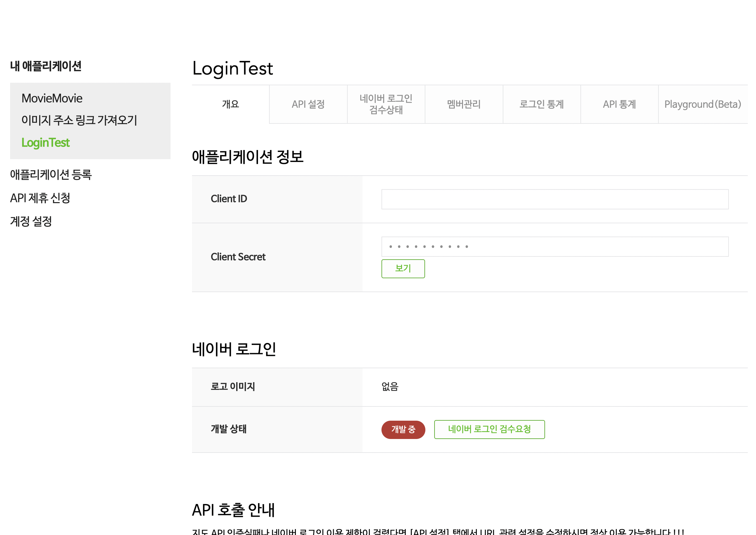The image size is (756, 535).
Task: Switch to the API 설정 tab
Action: tap(308, 105)
